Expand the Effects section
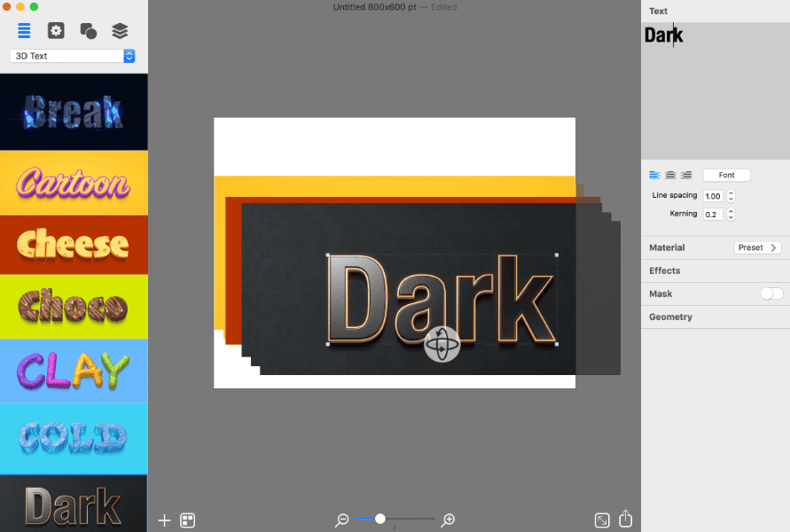The height and width of the screenshot is (532, 790). (716, 270)
